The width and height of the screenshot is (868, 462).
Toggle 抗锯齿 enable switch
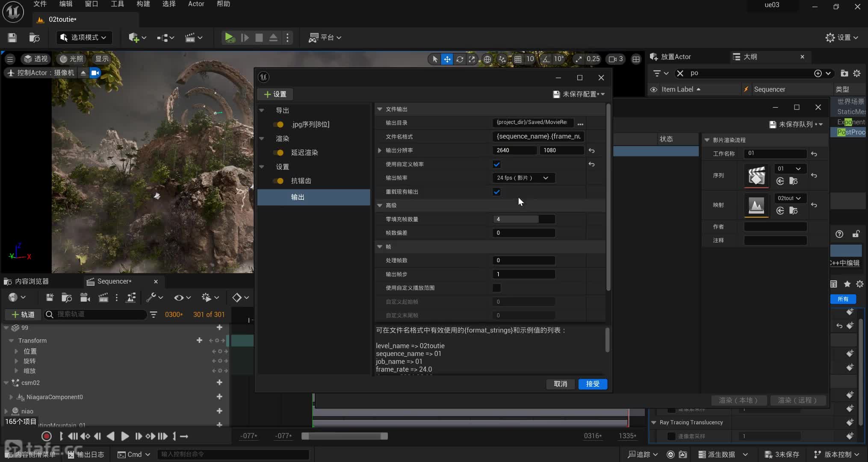(279, 181)
